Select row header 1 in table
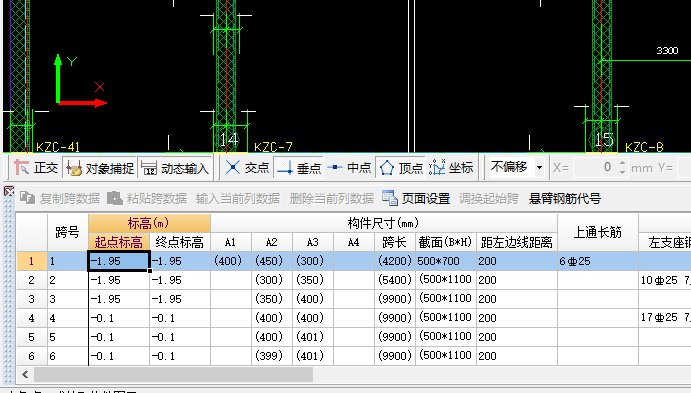Image resolution: width=691 pixels, height=393 pixels. pyautogui.click(x=32, y=261)
